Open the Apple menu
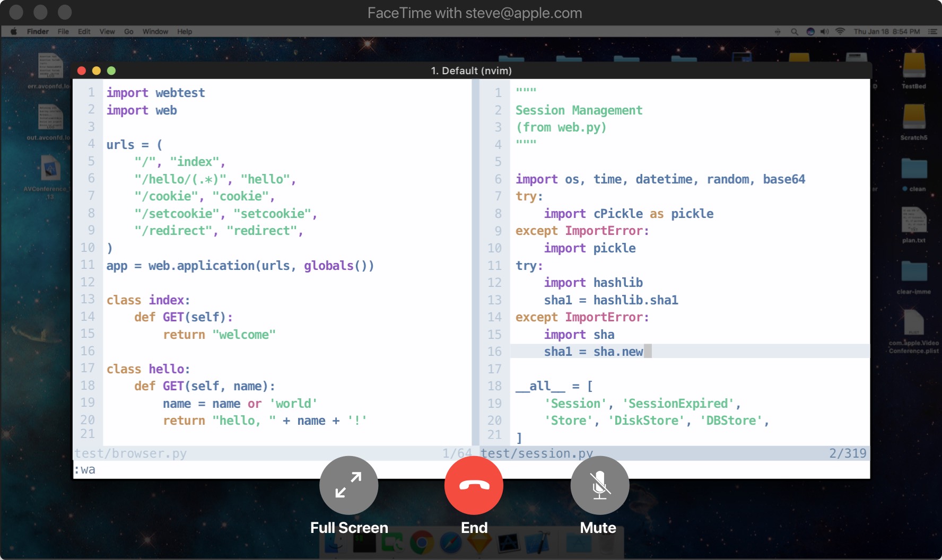Screen dimensions: 942x560 [14, 31]
